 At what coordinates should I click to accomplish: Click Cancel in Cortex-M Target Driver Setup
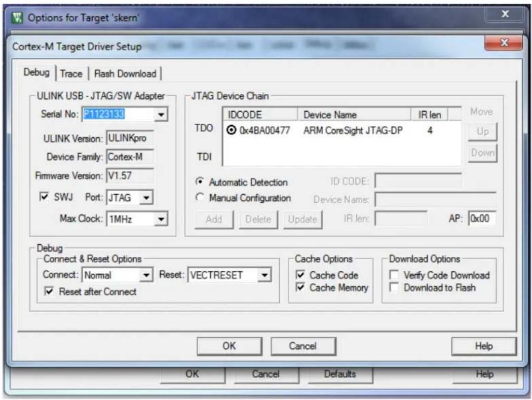pyautogui.click(x=303, y=346)
